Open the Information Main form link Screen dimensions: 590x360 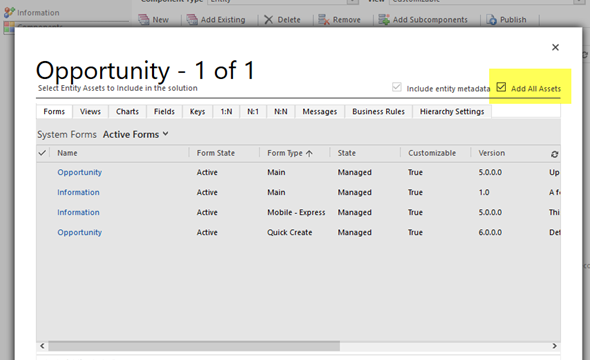pos(78,192)
